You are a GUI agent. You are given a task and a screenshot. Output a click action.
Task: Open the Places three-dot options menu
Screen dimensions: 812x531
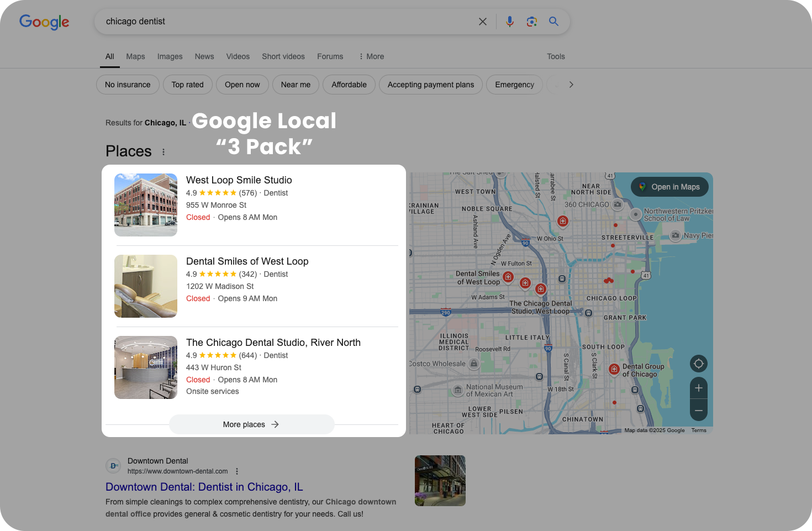click(x=164, y=152)
